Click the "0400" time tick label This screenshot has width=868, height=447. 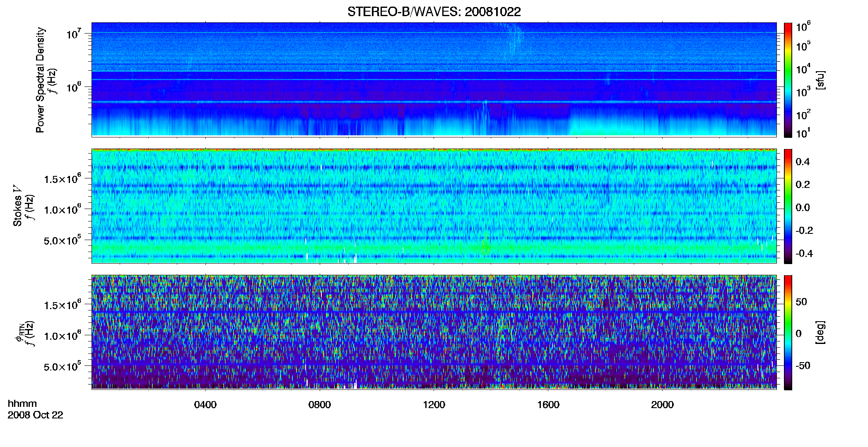tap(205, 405)
